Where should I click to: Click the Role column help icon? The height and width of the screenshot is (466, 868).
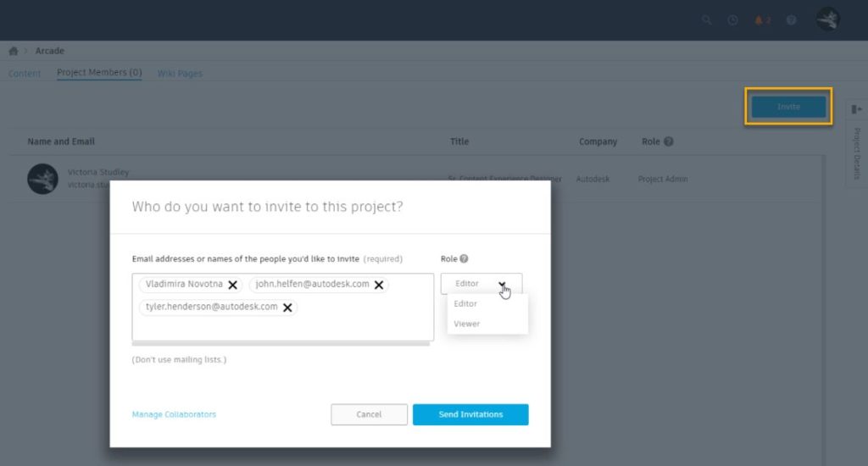click(669, 141)
